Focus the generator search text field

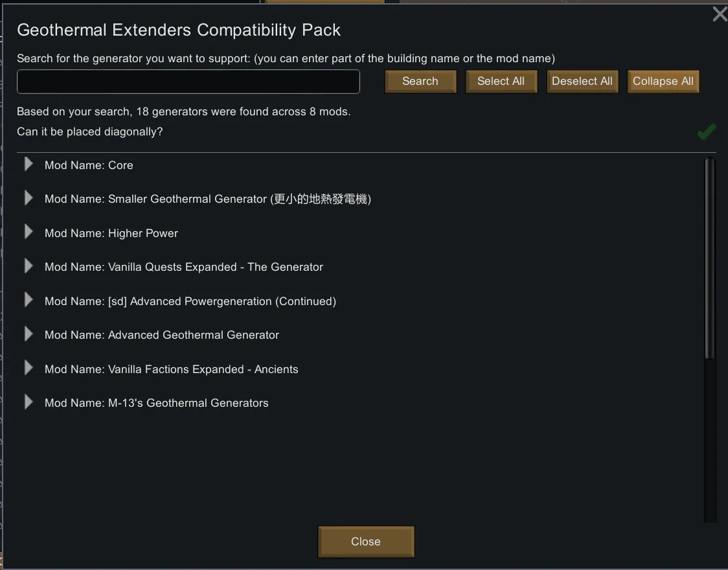(188, 82)
